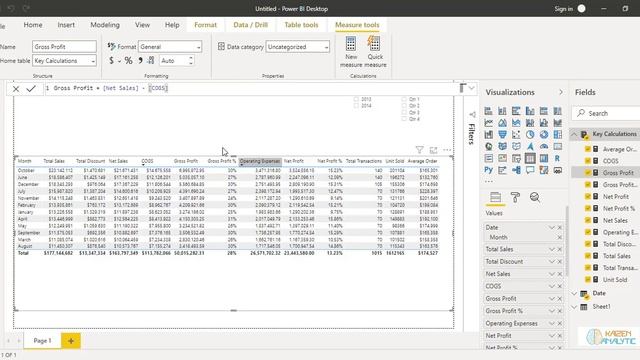Apply percentage format icon

point(129,61)
